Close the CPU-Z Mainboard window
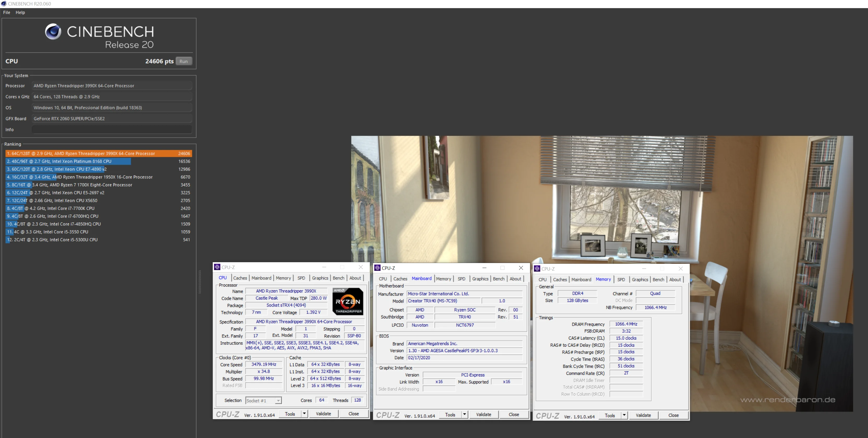Image resolution: width=868 pixels, height=438 pixels. pos(521,268)
